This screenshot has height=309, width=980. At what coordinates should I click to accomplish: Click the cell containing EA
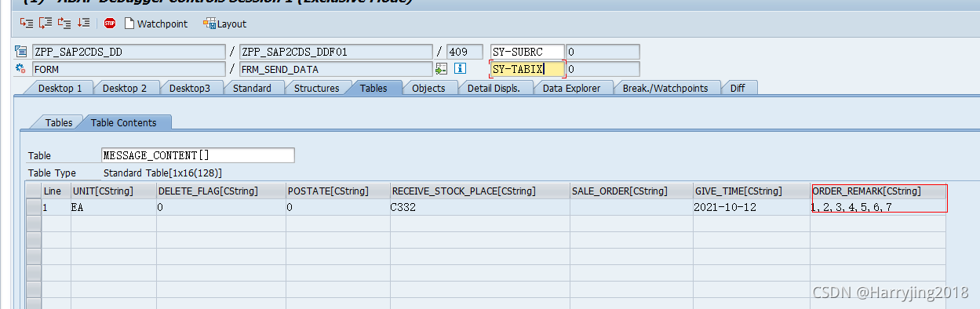coord(113,207)
